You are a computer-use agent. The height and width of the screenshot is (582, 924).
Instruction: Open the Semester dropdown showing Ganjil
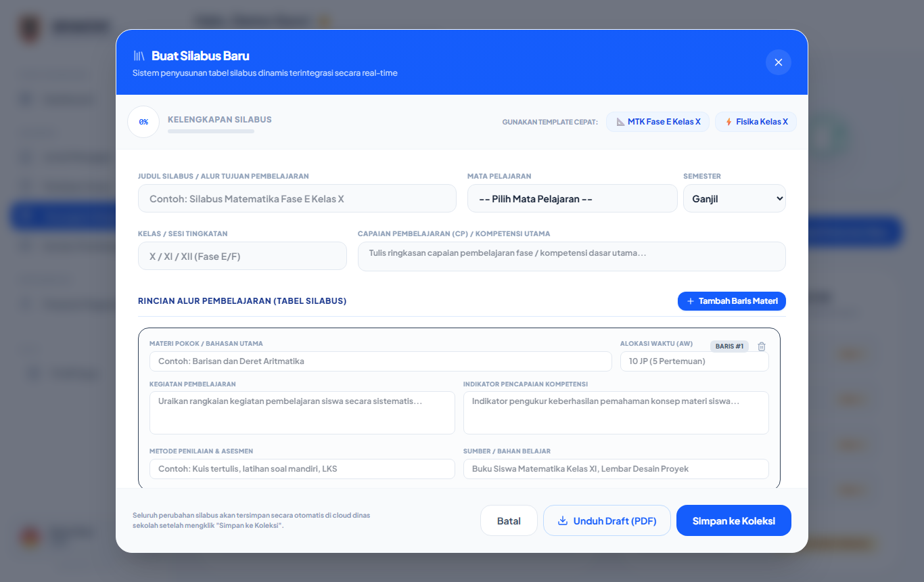735,199
